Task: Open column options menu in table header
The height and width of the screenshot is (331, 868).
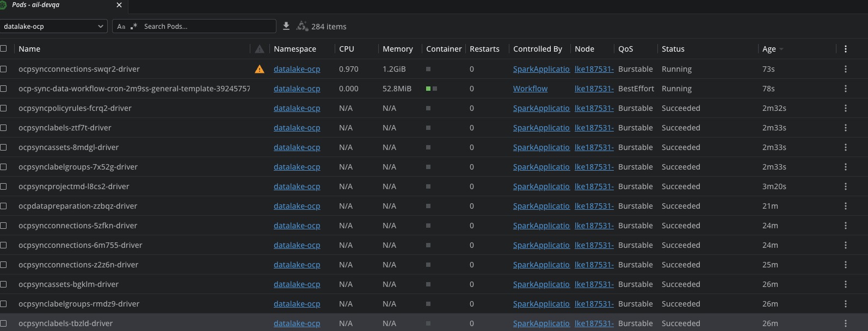Action: coord(845,49)
